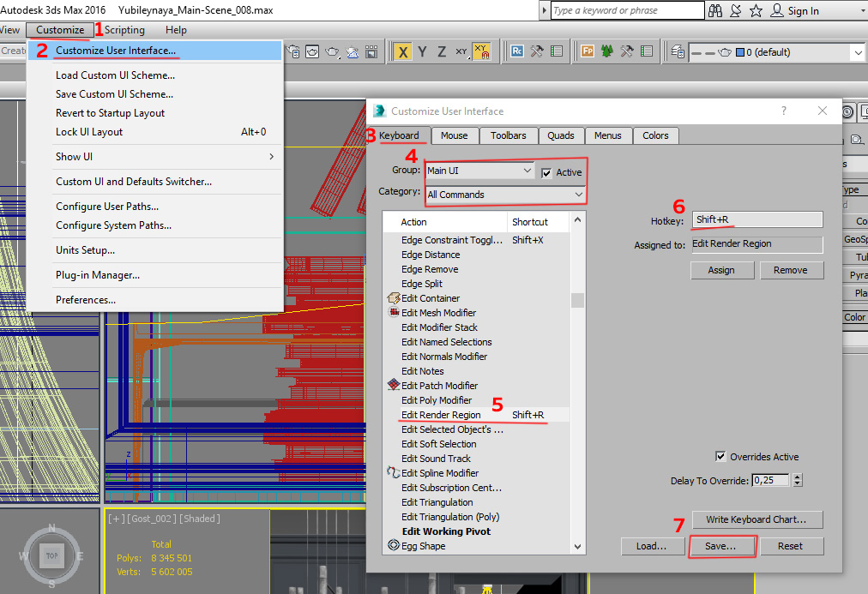
Task: Click the X axis constraint button
Action: click(402, 51)
